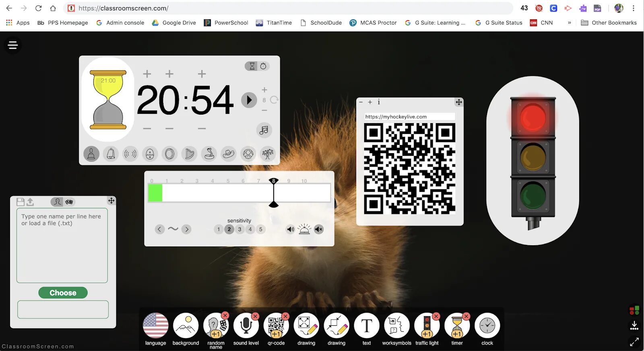Click the sound level meter bar

[x=239, y=193]
